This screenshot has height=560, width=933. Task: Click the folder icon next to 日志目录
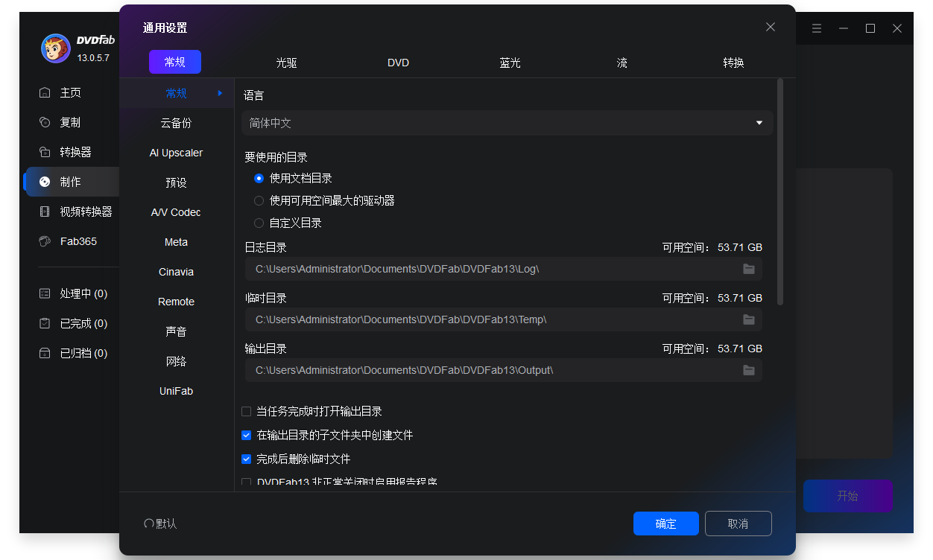749,269
